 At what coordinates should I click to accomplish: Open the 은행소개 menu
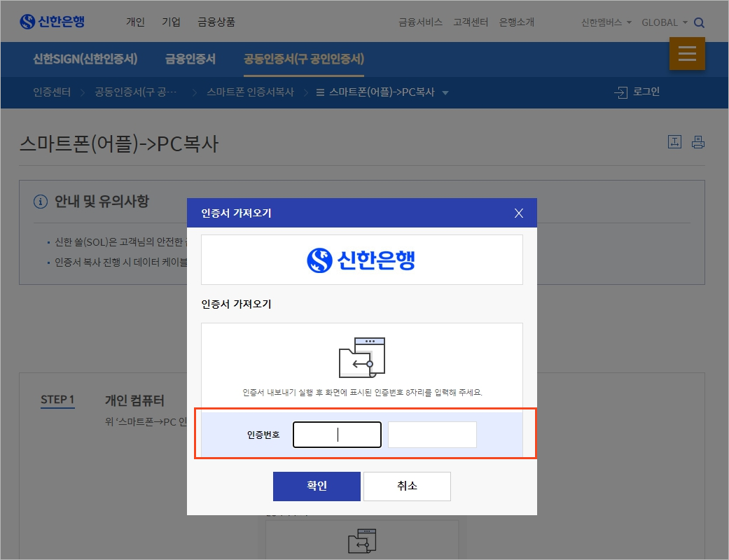tap(517, 22)
